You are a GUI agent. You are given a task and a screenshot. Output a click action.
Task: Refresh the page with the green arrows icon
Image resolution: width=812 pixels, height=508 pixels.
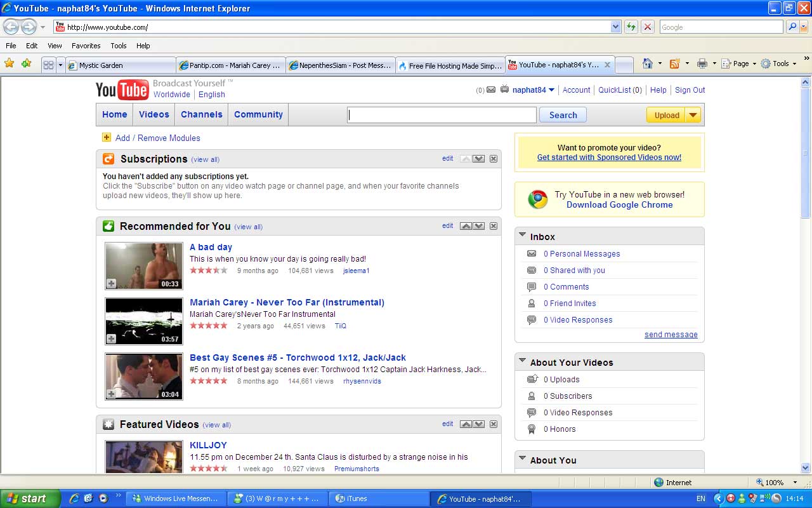[631, 27]
